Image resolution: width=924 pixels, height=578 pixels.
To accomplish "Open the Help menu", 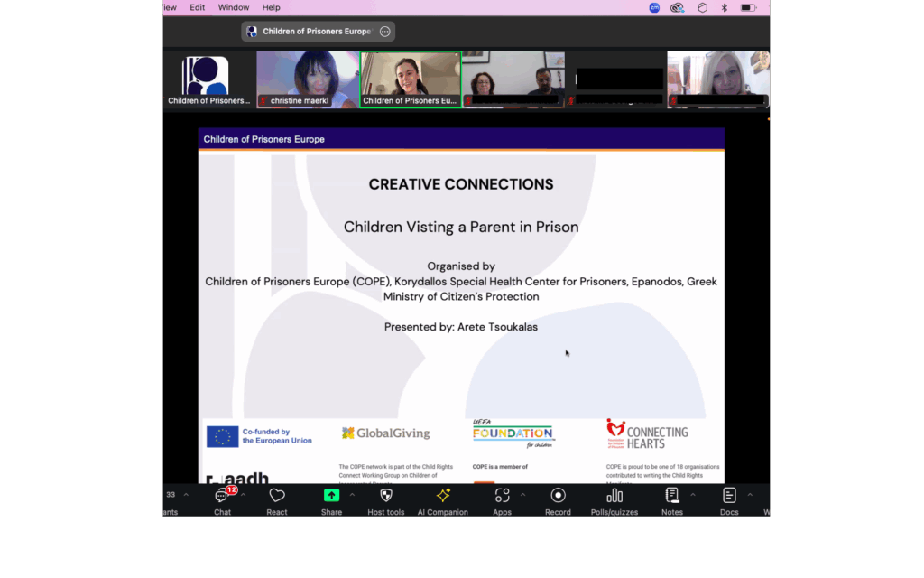I will [271, 7].
